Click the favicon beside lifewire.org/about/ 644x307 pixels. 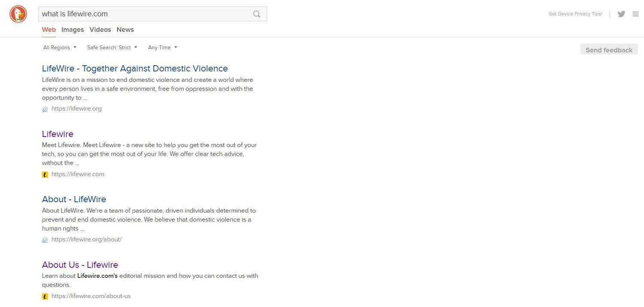(45, 240)
